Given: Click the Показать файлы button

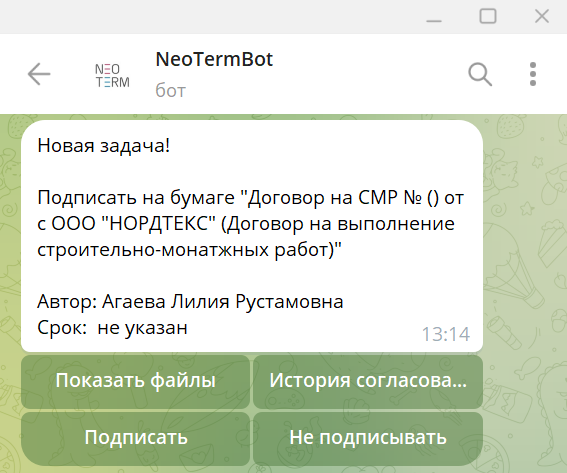Looking at the screenshot, I should 136,382.
